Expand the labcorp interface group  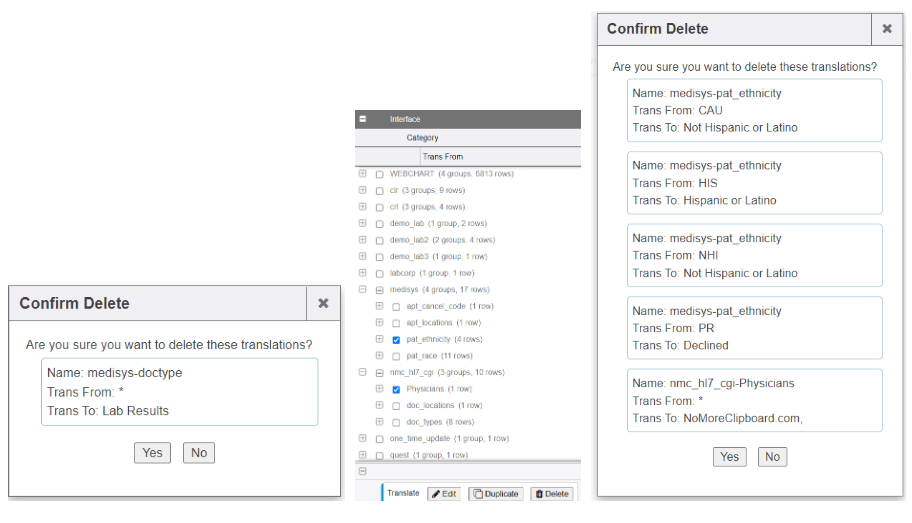pos(362,273)
